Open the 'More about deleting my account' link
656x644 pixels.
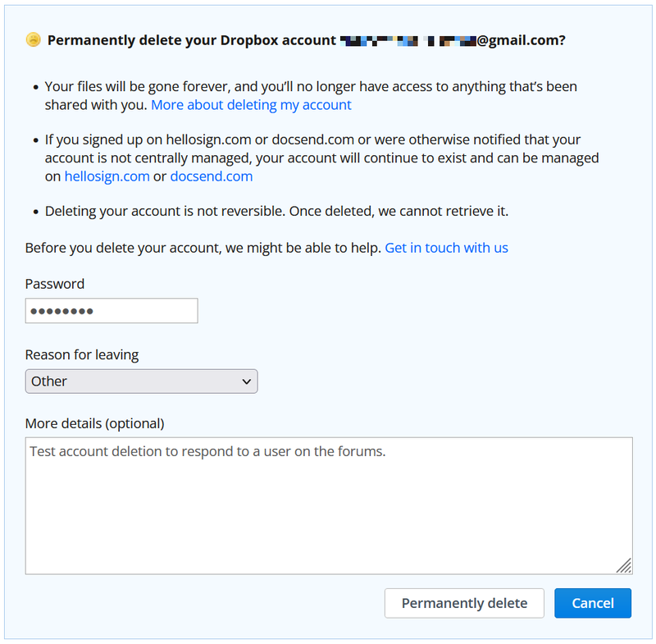251,105
